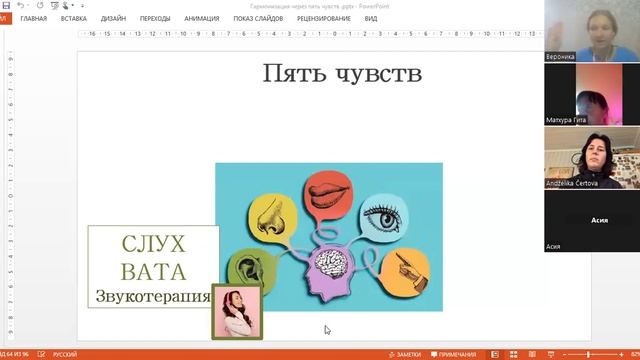Select the woman with headphones picture
Image resolution: width=640 pixels, height=360 pixels.
coord(237,312)
